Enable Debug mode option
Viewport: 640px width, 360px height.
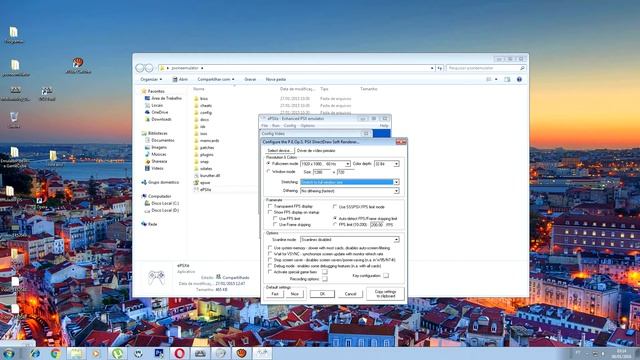click(270, 266)
